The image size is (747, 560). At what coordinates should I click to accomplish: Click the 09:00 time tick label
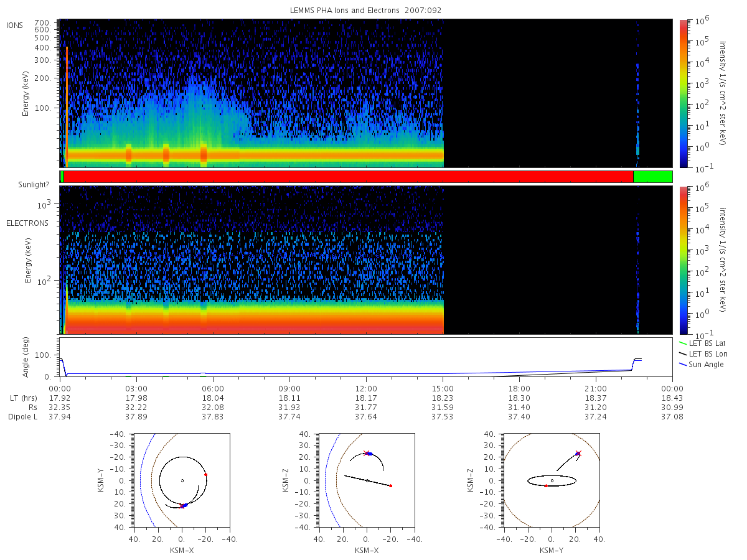(289, 388)
